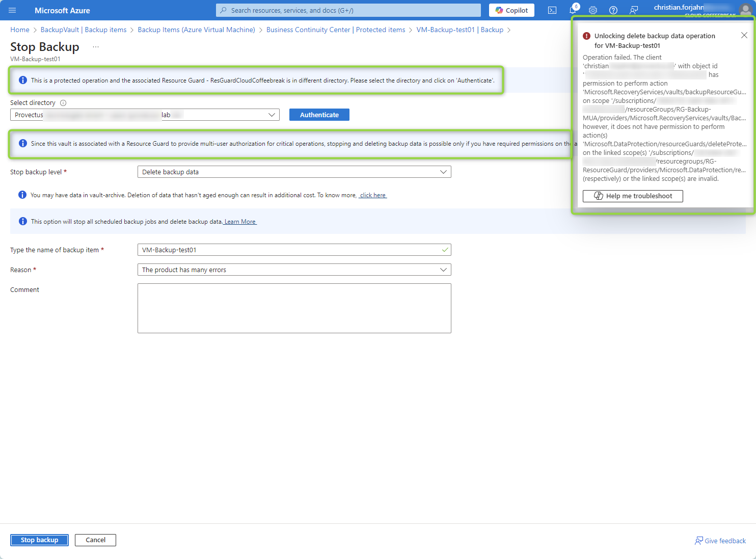The image size is (756, 559).
Task: Expand the Reason dropdown
Action: point(294,270)
